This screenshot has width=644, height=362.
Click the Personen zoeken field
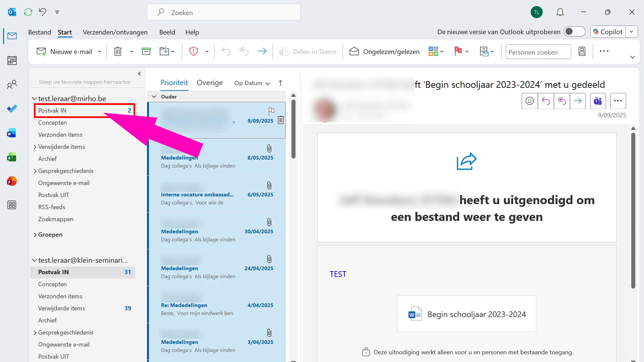pos(538,52)
